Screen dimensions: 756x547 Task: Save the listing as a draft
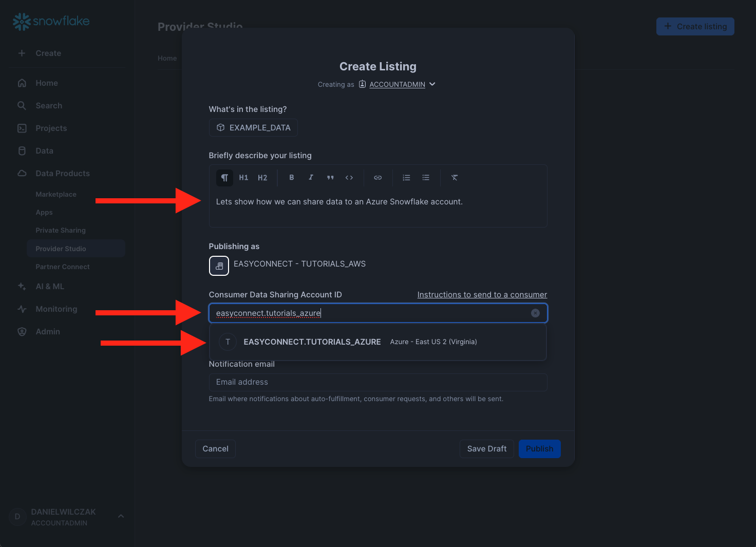tap(486, 449)
